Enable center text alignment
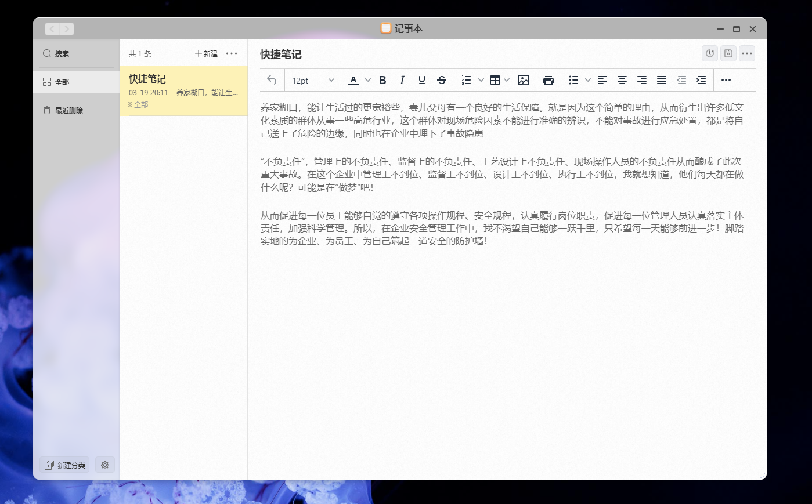812x504 pixels. (x=622, y=80)
